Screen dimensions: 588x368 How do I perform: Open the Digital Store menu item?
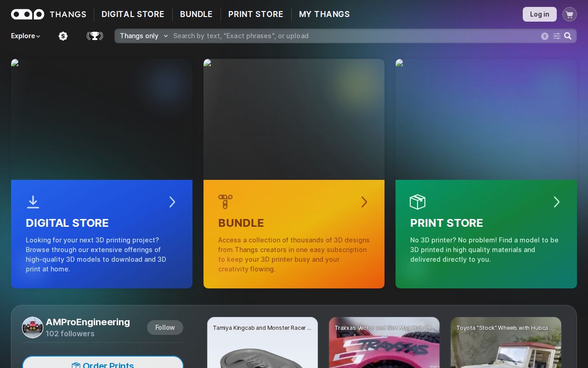[133, 14]
